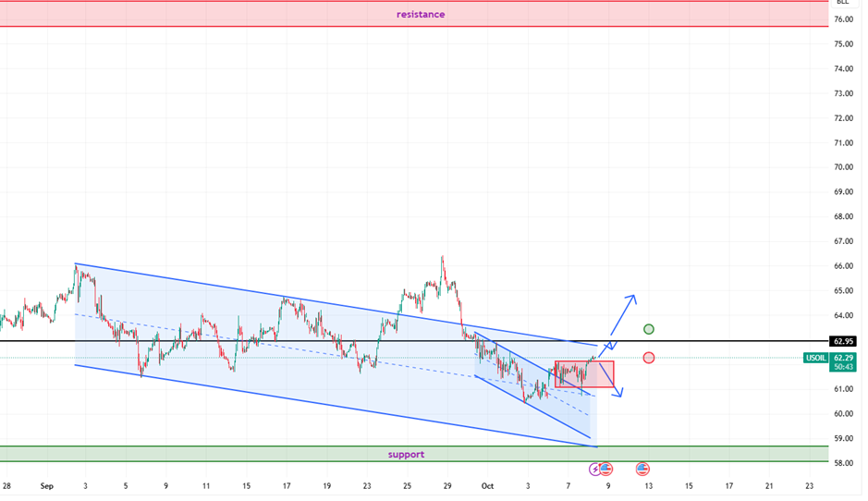
Task: Click the 'Sep' label on time axis
Action: click(x=45, y=484)
